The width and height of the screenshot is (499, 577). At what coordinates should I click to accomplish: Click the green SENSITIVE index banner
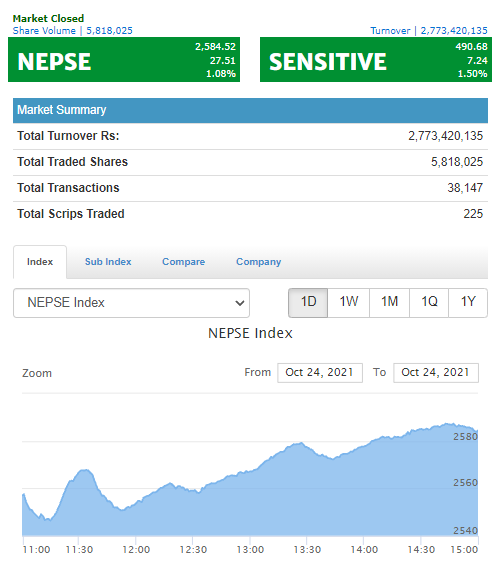[376, 60]
